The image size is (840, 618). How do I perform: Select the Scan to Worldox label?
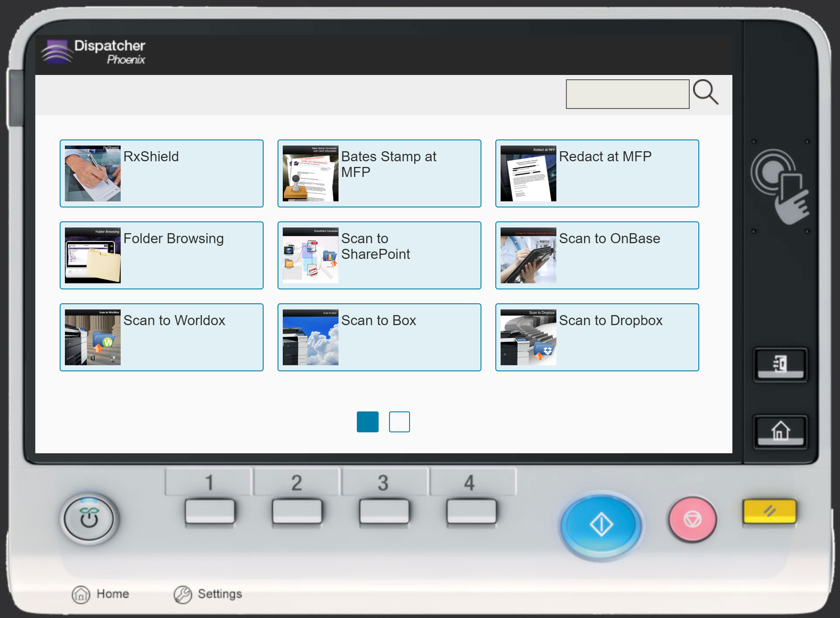tap(174, 320)
